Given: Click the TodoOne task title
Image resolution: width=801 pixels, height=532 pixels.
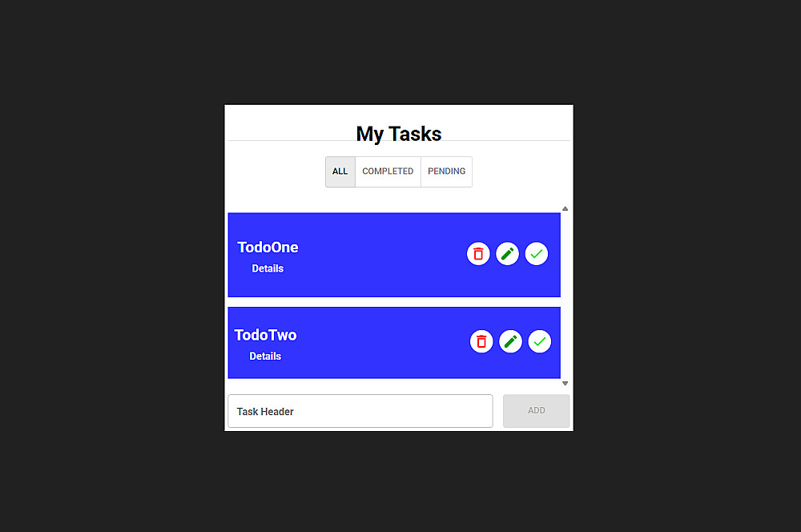Looking at the screenshot, I should click(268, 248).
